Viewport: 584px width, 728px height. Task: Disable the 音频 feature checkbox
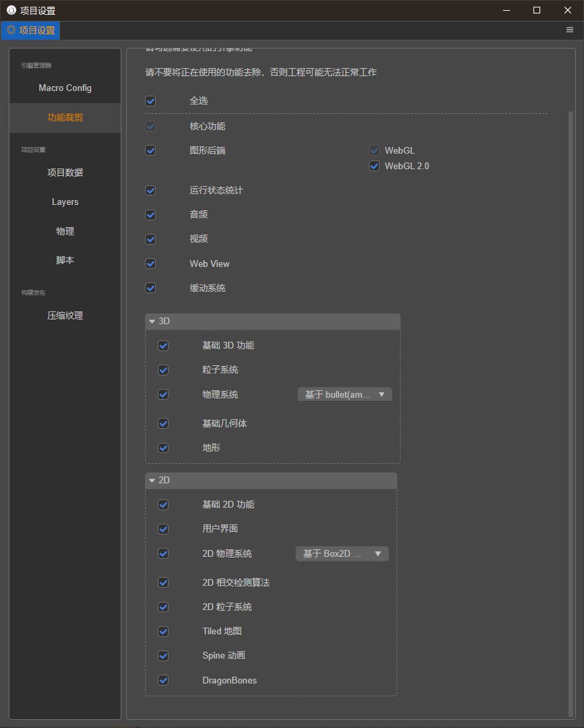coord(150,215)
